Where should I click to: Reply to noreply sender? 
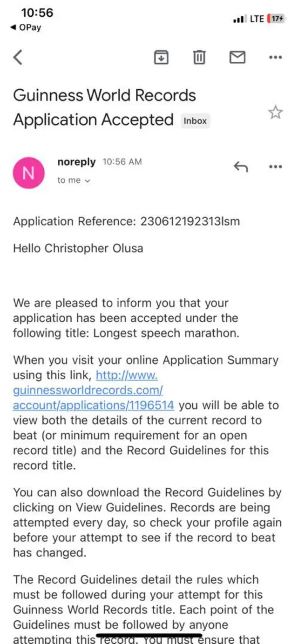point(241,167)
